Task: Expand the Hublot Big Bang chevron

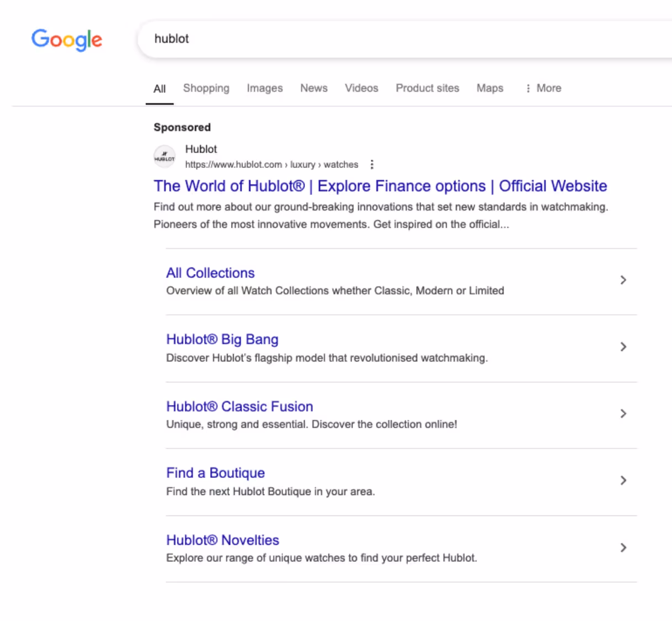Action: (623, 347)
